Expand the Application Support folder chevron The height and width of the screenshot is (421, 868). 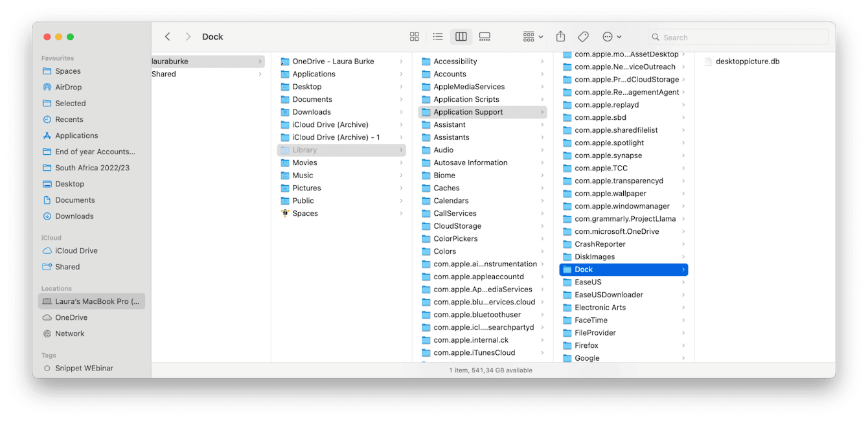coord(542,113)
